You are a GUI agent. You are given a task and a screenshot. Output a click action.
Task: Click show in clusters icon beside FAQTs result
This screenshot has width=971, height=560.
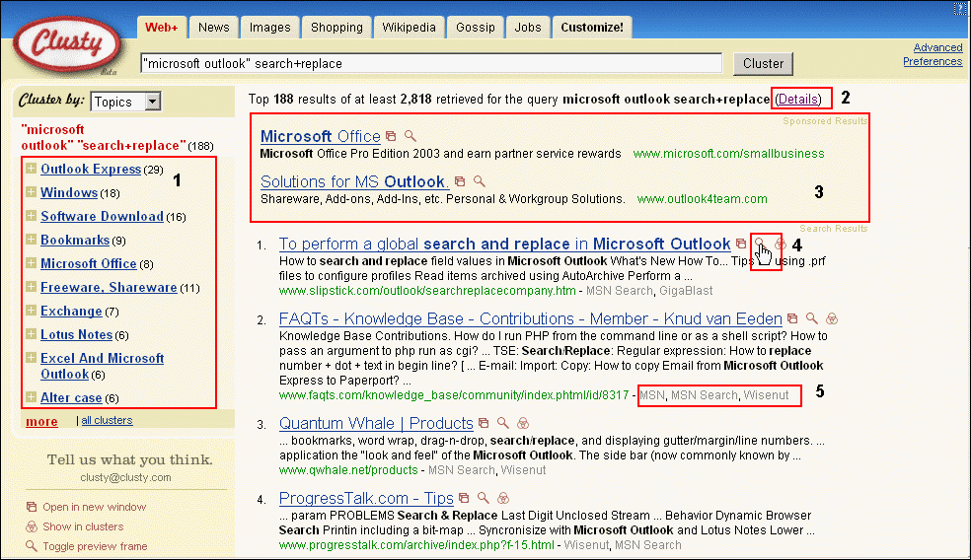[x=832, y=319]
